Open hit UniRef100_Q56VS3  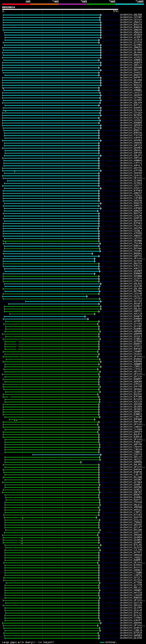coord(131,22)
